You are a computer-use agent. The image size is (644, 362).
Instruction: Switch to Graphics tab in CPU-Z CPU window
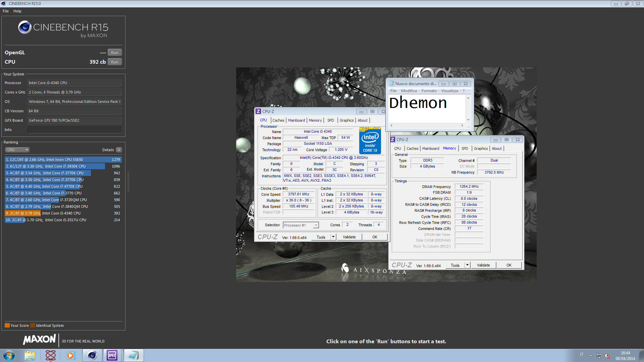pos(346,120)
